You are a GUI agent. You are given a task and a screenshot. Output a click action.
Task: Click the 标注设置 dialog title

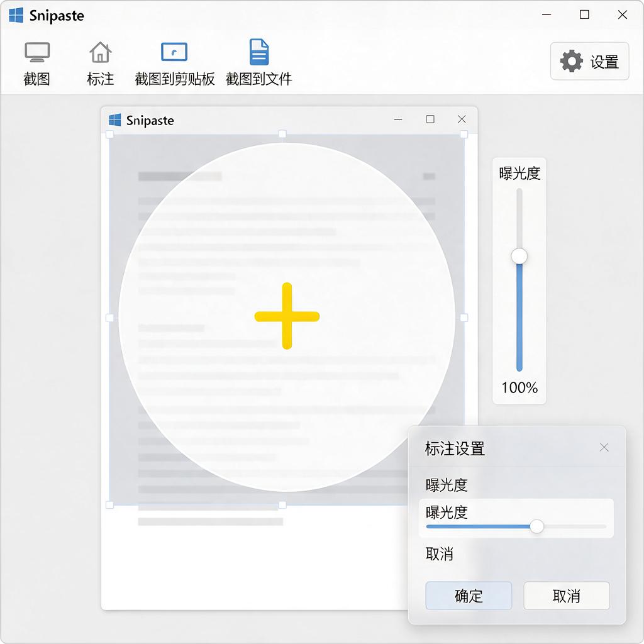455,448
